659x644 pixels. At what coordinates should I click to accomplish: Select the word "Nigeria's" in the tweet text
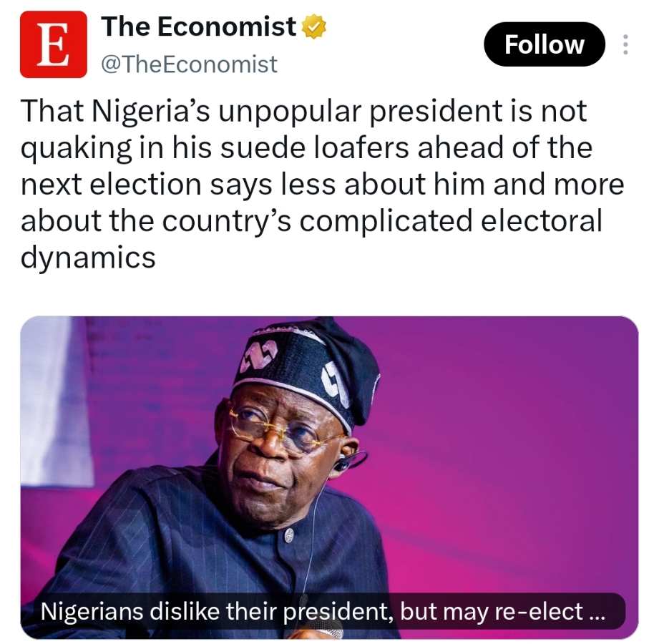click(150, 112)
